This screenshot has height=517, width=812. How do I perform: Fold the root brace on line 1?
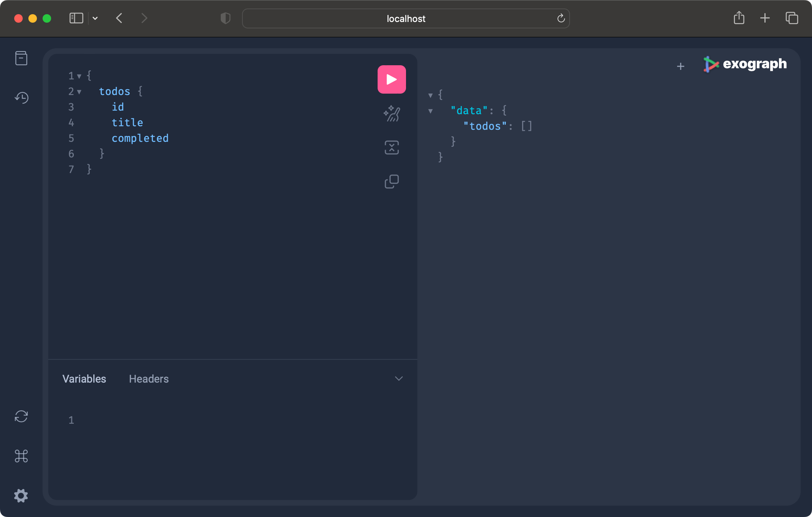coord(79,76)
